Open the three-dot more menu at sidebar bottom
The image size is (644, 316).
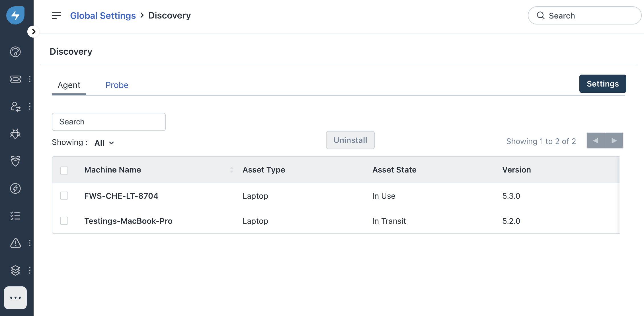pyautogui.click(x=15, y=298)
